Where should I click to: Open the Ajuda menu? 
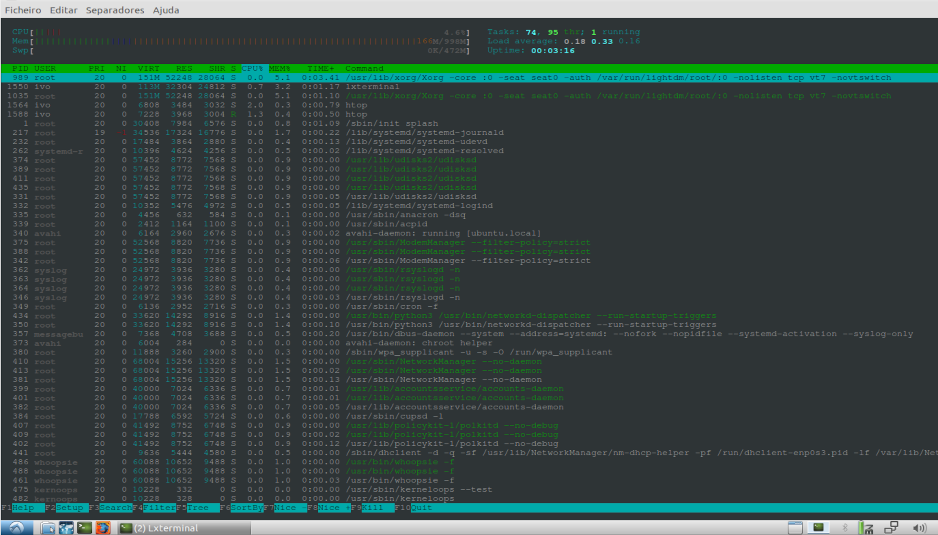point(166,9)
